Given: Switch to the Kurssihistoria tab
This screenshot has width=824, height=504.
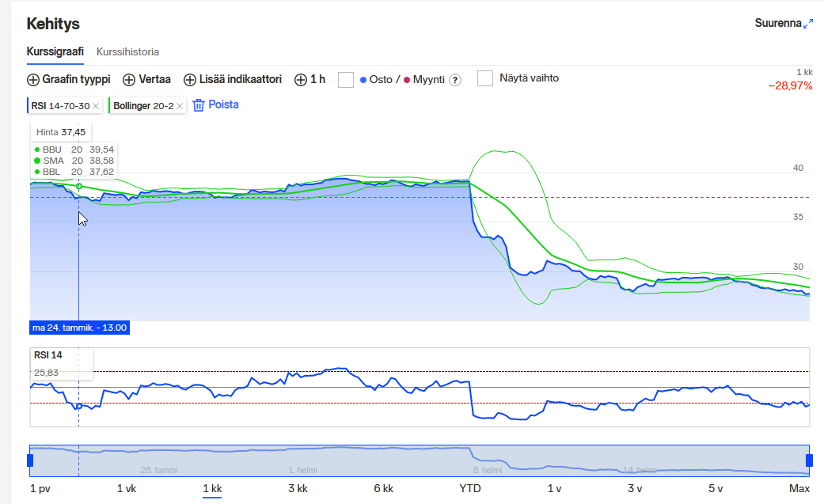Looking at the screenshot, I should [x=127, y=51].
